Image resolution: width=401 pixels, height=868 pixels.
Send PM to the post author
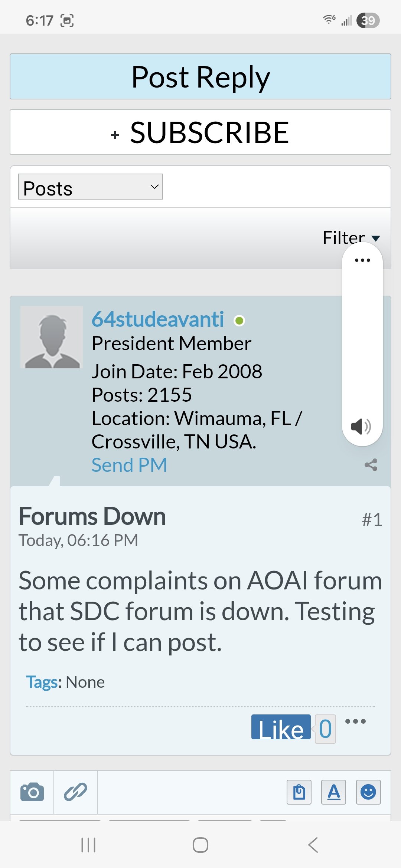[x=129, y=465]
